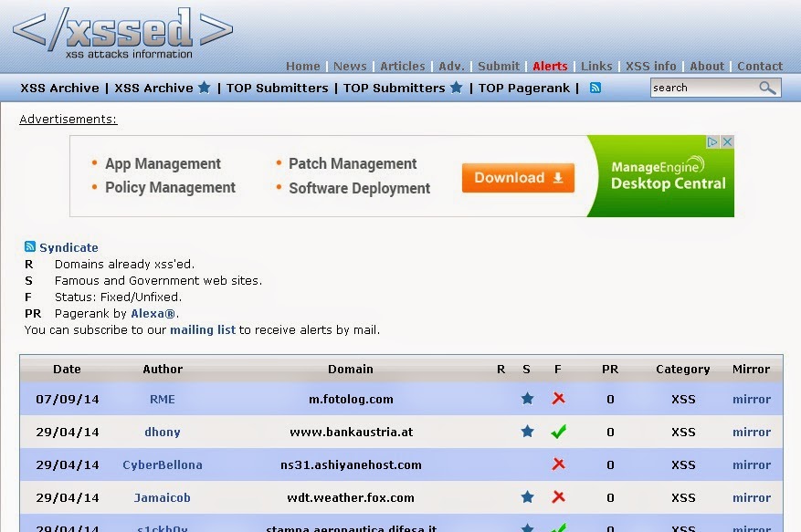Click the AdChoices triangle icon on ad
Image resolution: width=801 pixels, height=532 pixels.
coord(713,142)
